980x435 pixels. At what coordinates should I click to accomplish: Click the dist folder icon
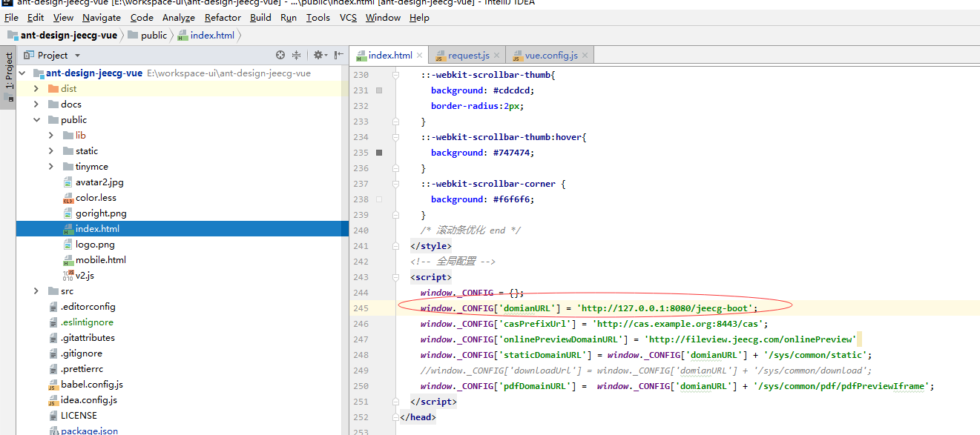point(53,89)
